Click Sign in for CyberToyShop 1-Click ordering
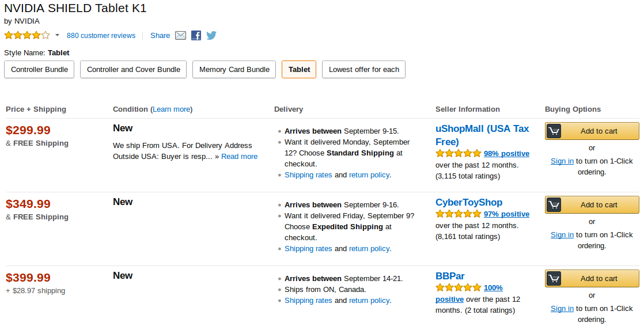The width and height of the screenshot is (644, 330). [x=562, y=235]
